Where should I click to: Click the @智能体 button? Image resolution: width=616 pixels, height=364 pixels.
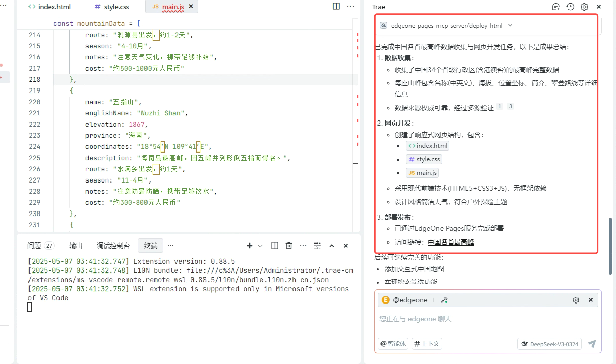click(394, 344)
